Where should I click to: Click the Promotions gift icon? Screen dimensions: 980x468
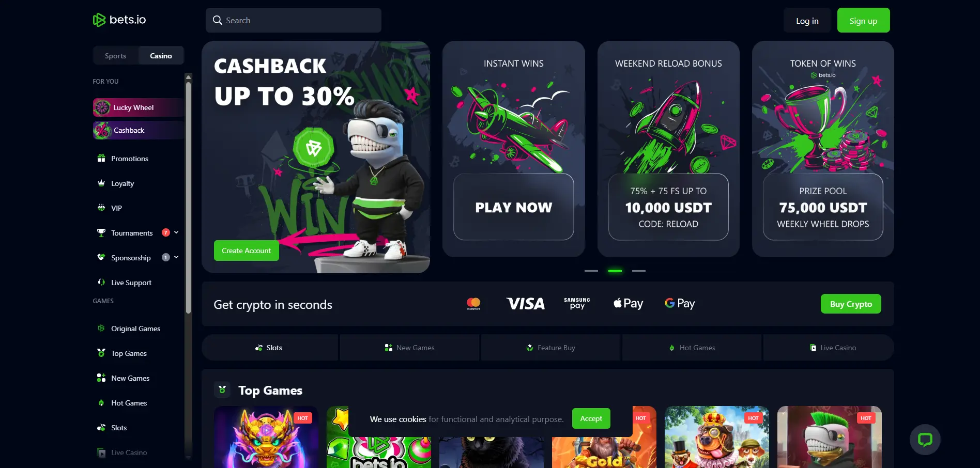pos(101,158)
